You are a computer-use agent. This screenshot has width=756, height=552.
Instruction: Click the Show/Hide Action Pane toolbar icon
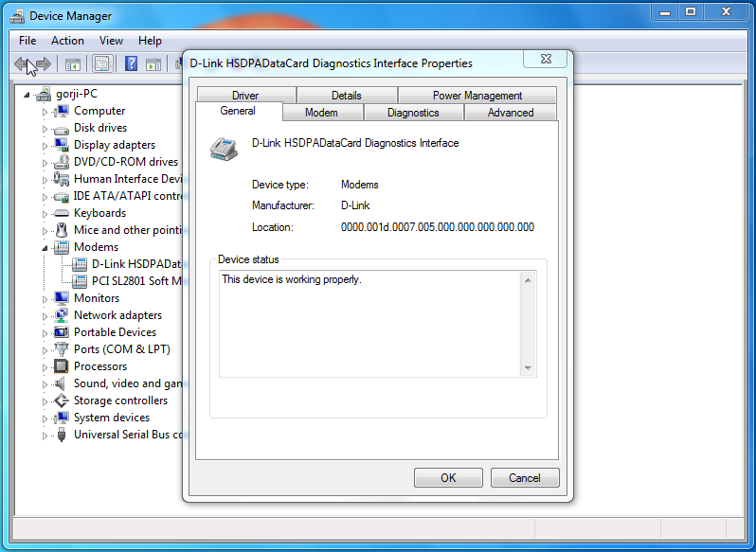[153, 64]
